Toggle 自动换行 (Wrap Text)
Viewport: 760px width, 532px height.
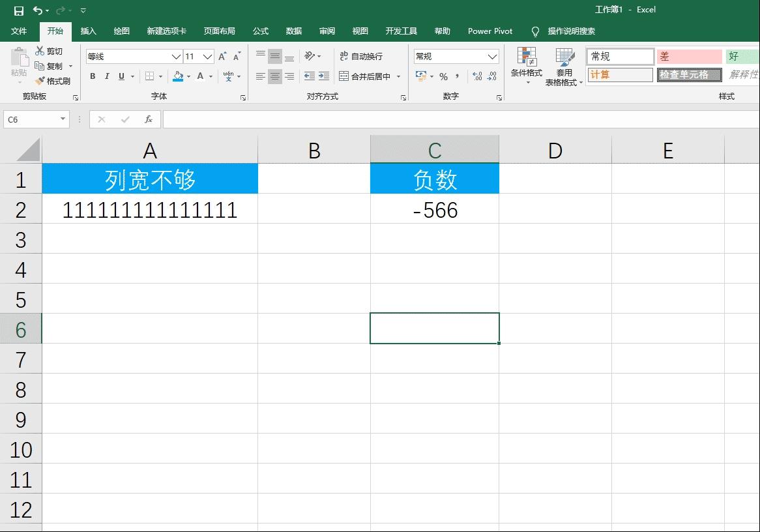(x=362, y=56)
